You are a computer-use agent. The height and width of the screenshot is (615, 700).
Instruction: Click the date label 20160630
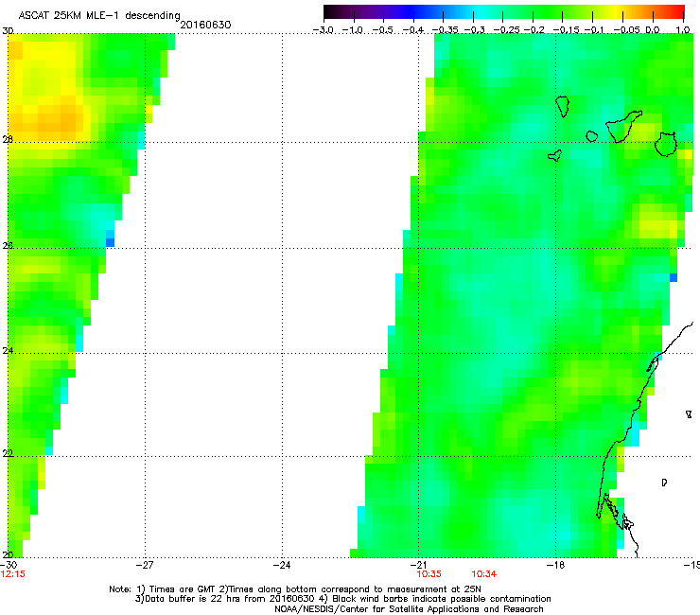click(205, 25)
